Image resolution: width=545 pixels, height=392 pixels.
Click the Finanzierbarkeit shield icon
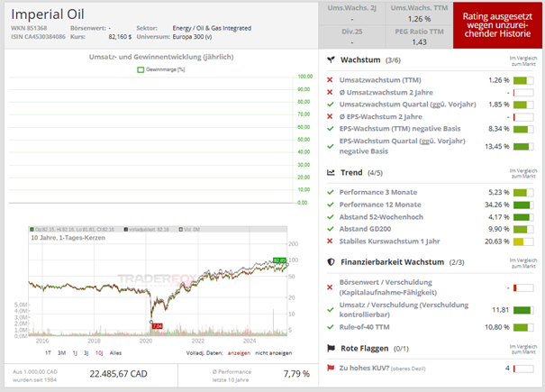[331, 262]
